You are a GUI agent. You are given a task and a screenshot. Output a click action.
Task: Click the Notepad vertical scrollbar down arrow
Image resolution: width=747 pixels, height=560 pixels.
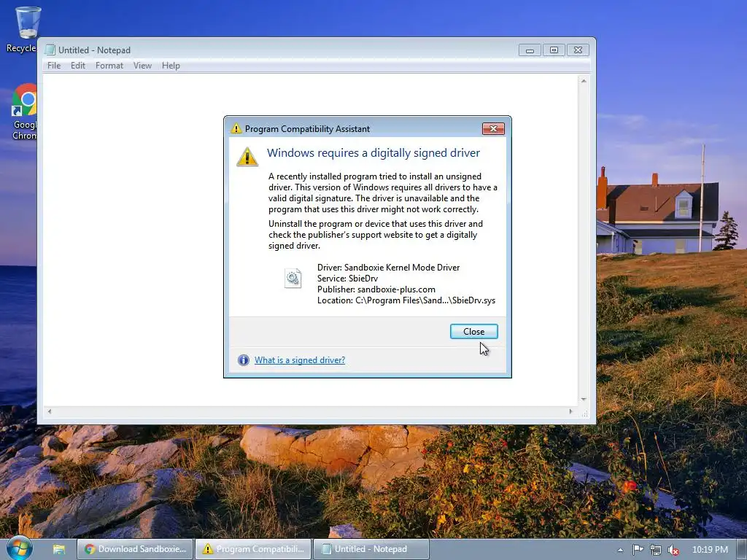click(584, 399)
